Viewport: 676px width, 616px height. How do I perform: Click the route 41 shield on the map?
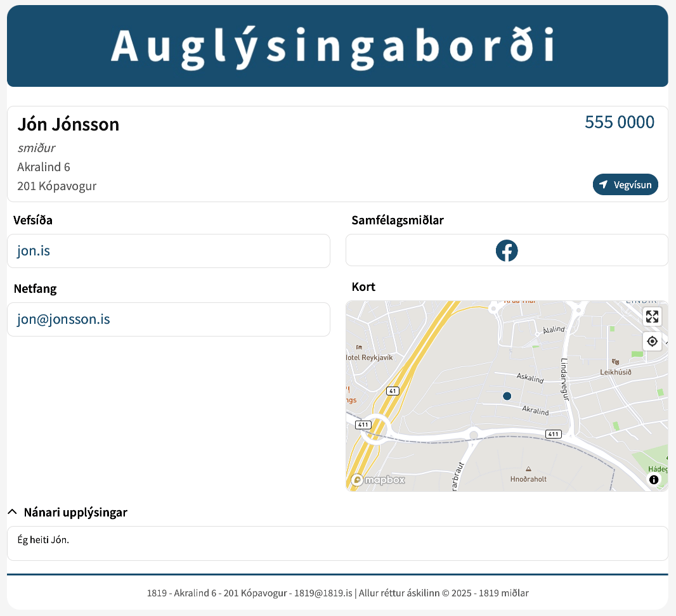pyautogui.click(x=393, y=391)
